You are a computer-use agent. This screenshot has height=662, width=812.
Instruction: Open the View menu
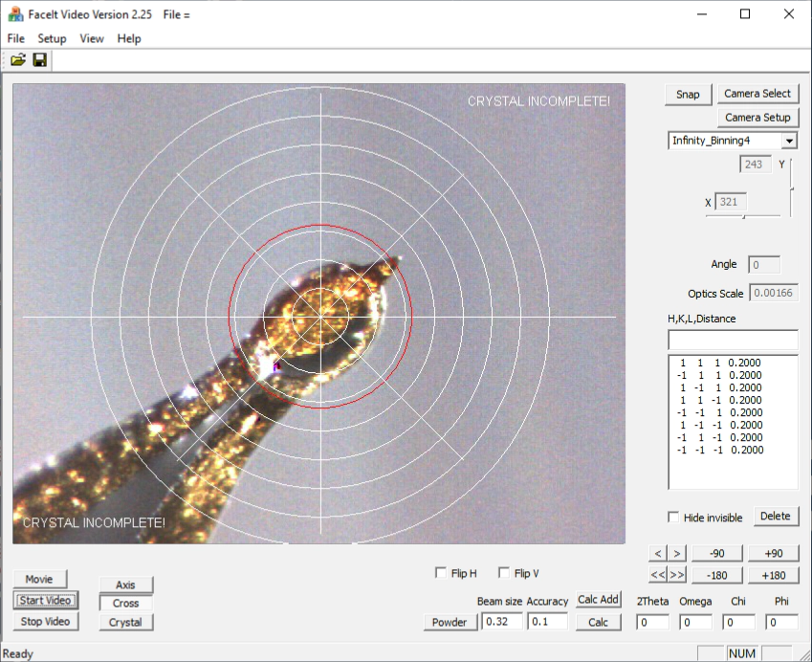click(92, 38)
